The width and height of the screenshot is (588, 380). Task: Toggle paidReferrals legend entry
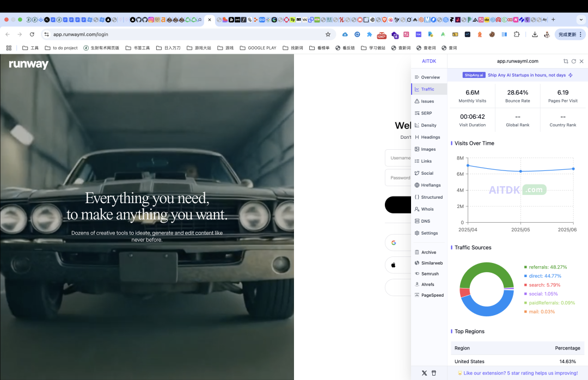pyautogui.click(x=549, y=303)
